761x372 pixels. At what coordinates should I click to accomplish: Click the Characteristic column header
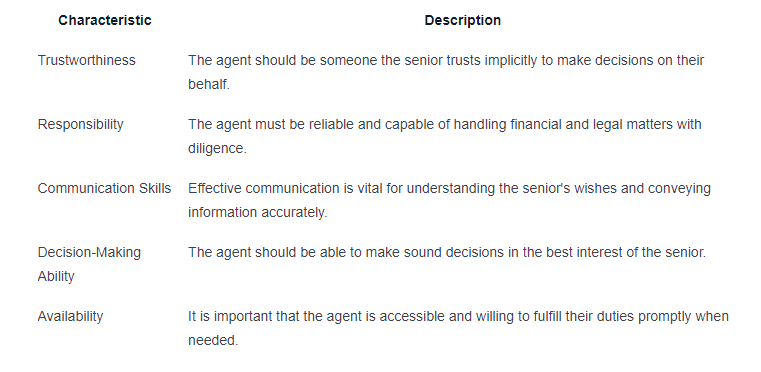104,20
